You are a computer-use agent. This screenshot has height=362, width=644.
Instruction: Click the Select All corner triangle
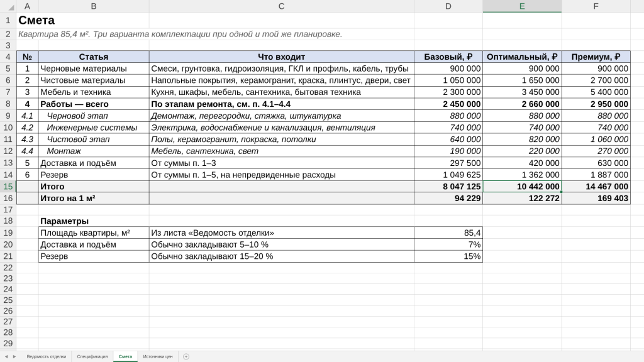(11, 8)
